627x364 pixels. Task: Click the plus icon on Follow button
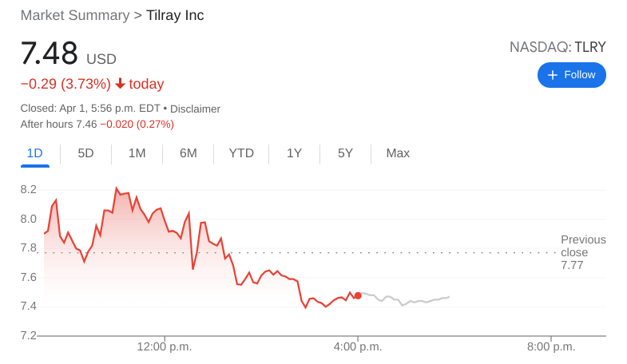coord(552,75)
